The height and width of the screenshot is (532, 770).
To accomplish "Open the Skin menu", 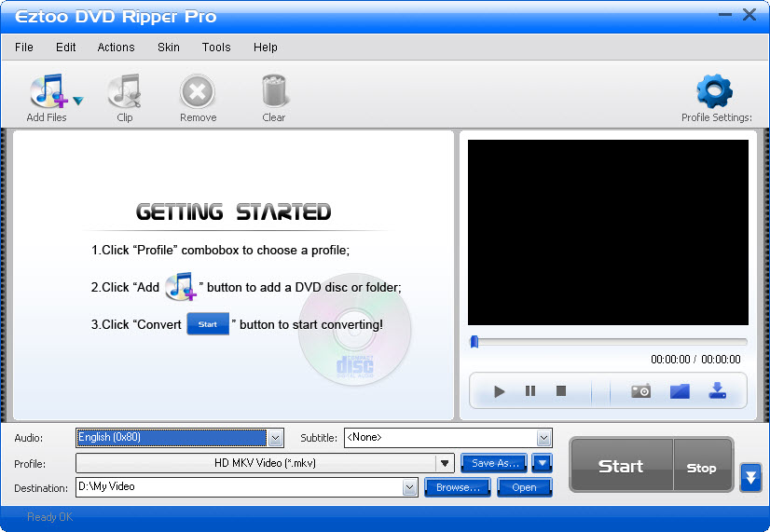I will (x=169, y=48).
